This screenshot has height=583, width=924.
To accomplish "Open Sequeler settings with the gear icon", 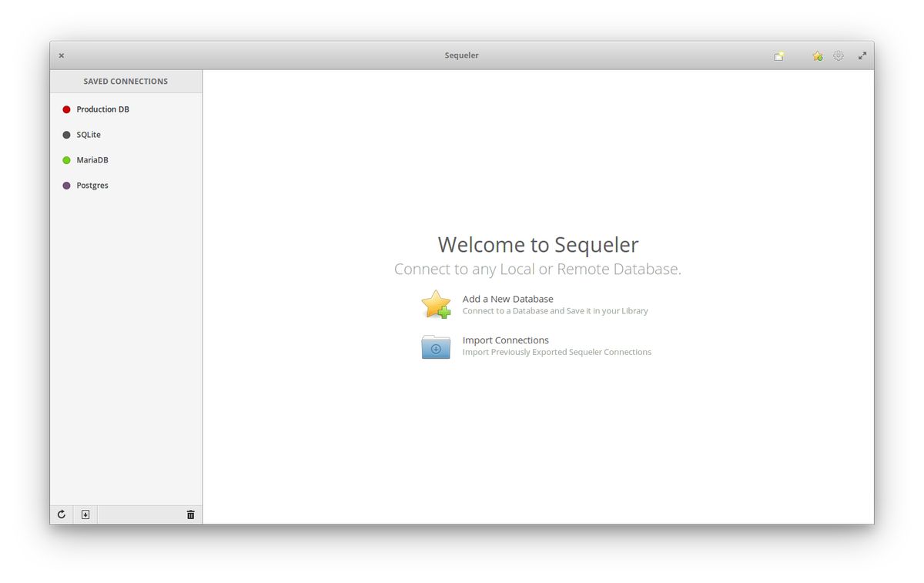I will pos(838,55).
